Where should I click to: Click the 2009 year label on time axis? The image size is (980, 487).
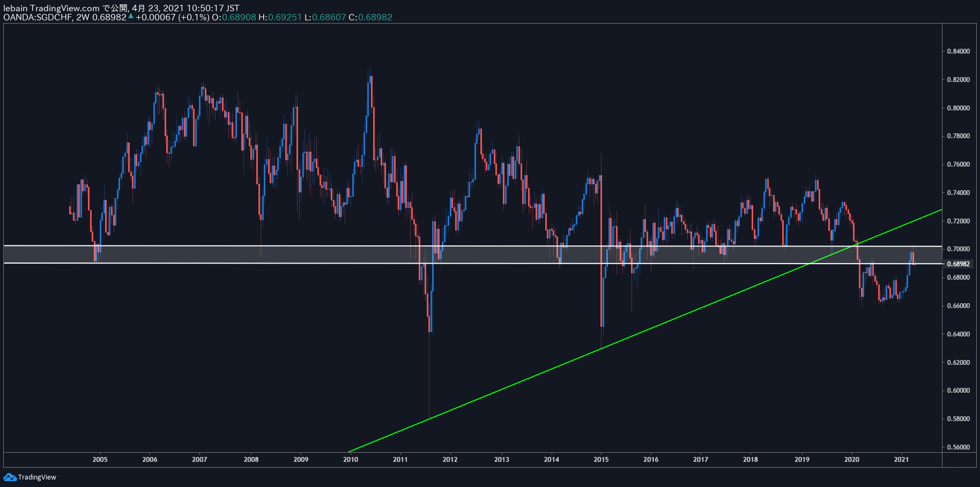click(301, 459)
